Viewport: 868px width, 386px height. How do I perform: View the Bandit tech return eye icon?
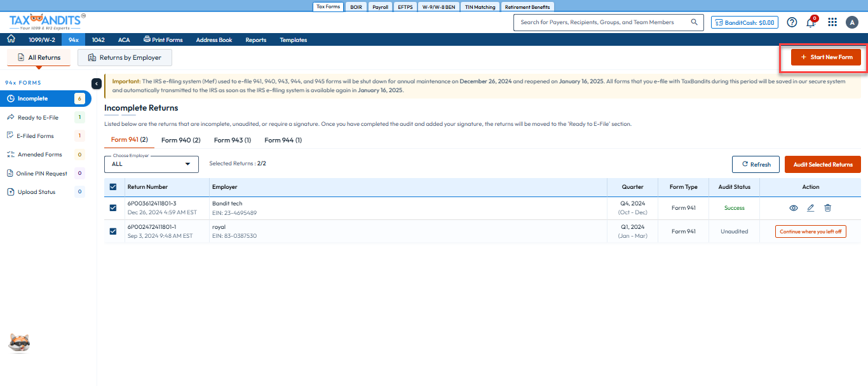tap(793, 208)
